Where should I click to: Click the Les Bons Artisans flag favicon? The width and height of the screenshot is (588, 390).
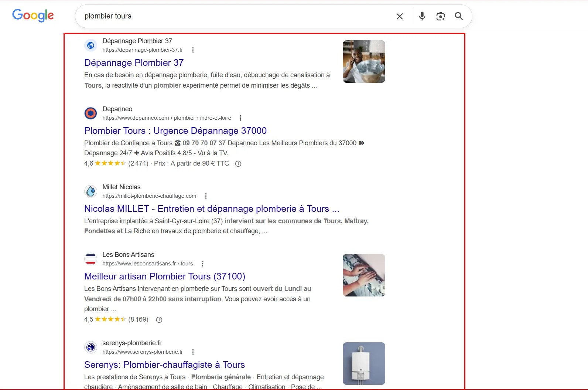tap(90, 259)
